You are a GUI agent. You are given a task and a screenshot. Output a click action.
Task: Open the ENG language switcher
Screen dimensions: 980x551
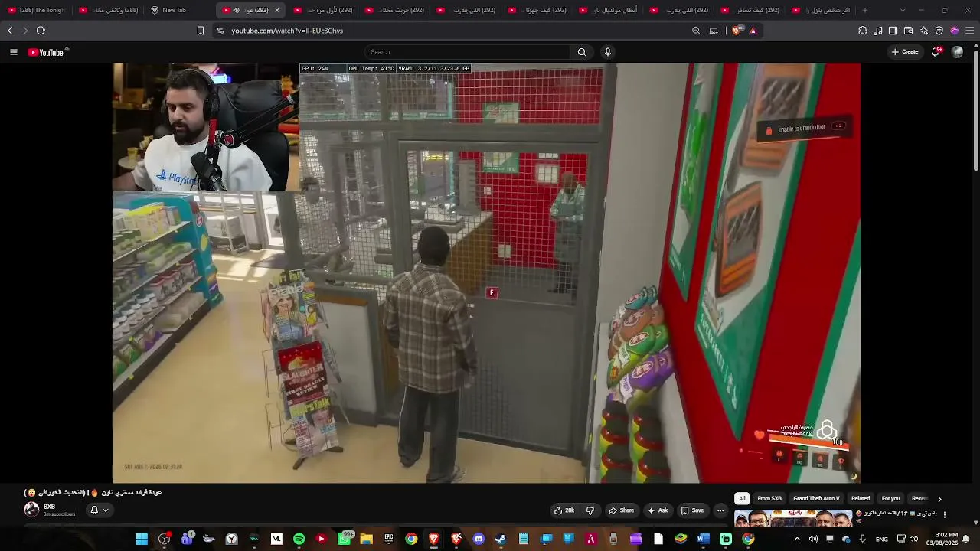[x=882, y=540]
